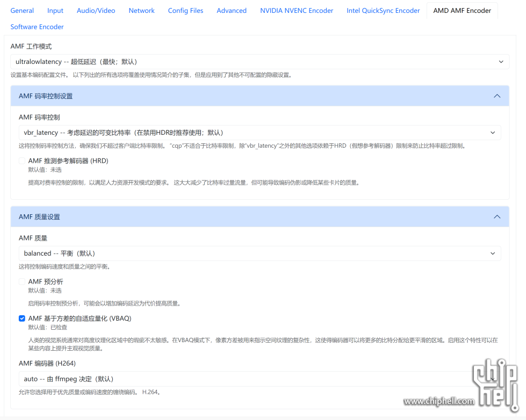Click the 默认值：已检查 text

point(48,327)
